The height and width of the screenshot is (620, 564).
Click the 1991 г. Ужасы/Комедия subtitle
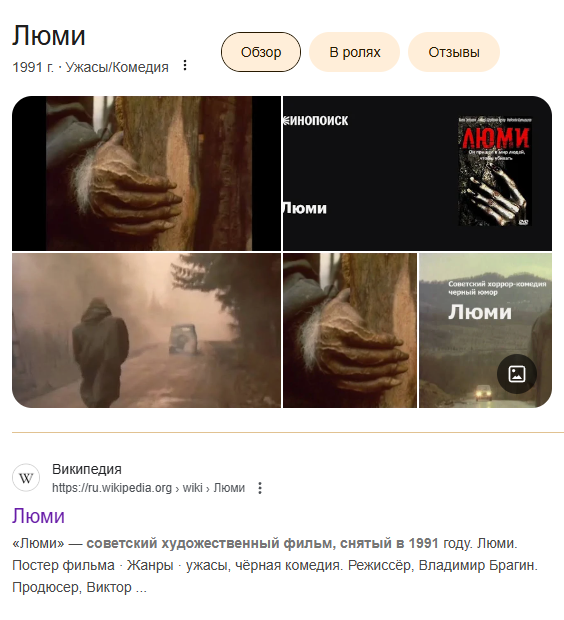pos(91,67)
